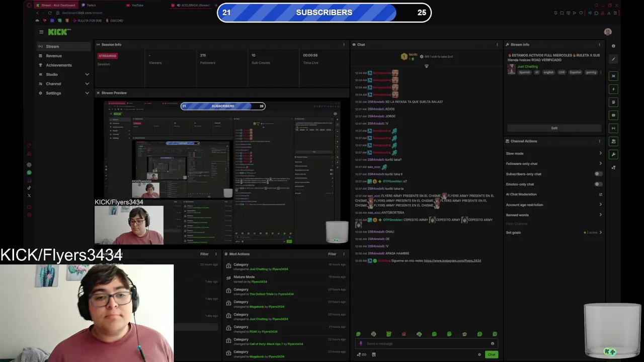
Task: Open Set goals chevron
Action: point(600,232)
